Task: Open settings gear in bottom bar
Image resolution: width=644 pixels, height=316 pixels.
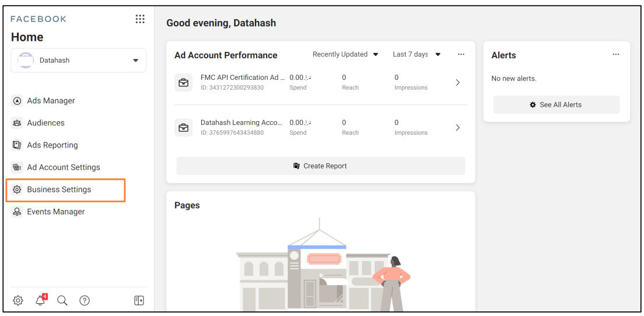Action: coord(18,300)
